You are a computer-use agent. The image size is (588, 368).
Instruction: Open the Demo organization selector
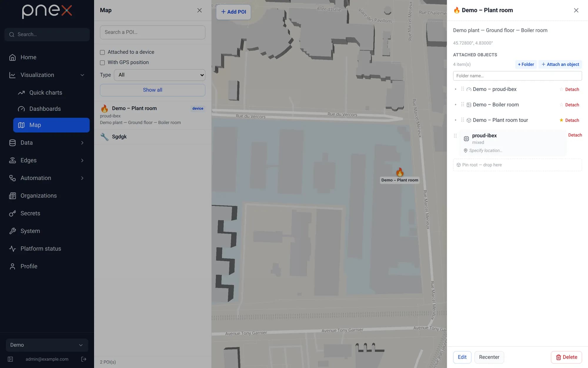click(47, 345)
